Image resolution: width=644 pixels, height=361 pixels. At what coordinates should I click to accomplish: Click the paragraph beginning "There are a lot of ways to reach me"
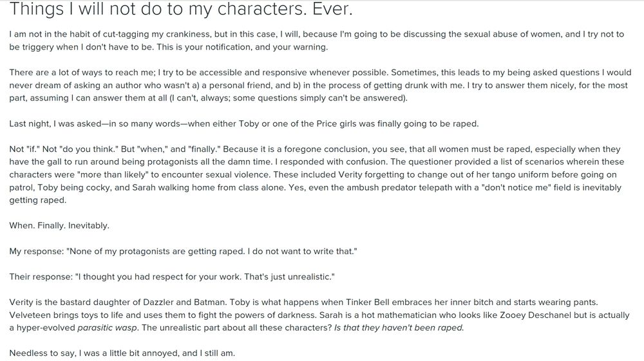pos(320,86)
